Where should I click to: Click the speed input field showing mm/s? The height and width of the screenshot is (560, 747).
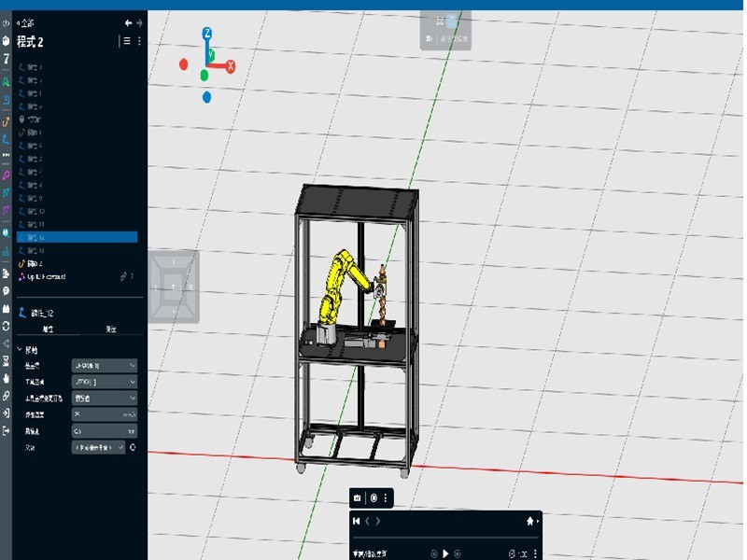tap(105, 414)
